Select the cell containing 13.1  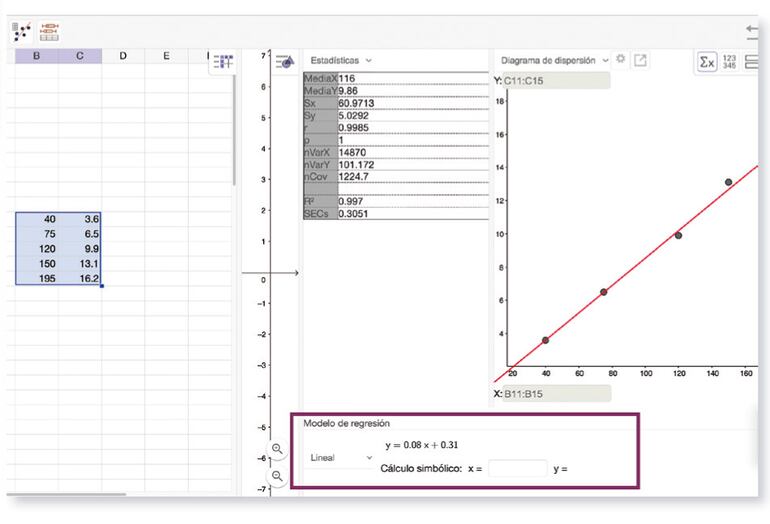80,263
